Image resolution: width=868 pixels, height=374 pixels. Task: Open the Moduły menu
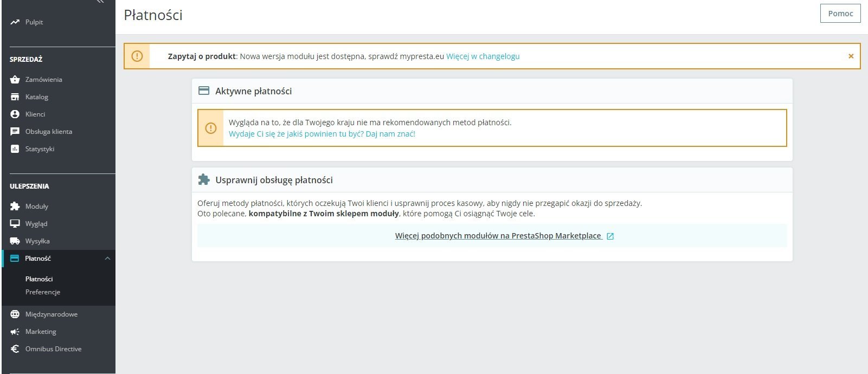[x=36, y=207]
